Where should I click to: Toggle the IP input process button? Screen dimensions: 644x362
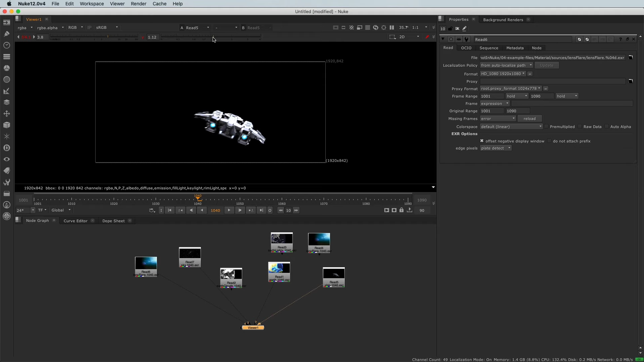click(89, 27)
